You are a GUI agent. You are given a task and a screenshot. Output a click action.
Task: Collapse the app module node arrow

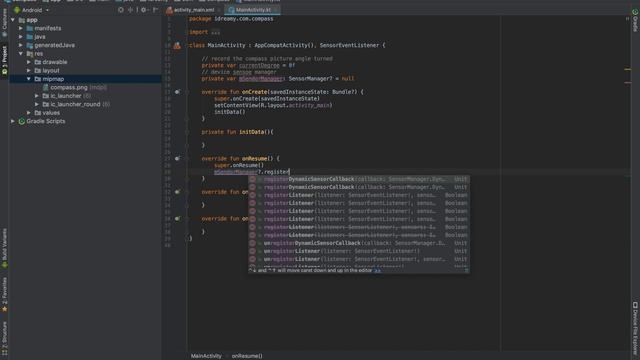13,20
